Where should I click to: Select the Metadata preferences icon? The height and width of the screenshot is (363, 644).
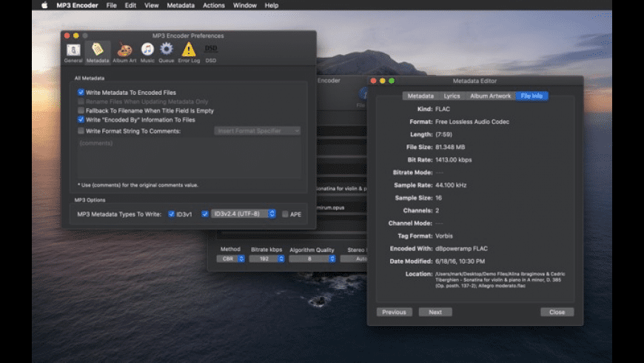[x=97, y=52]
